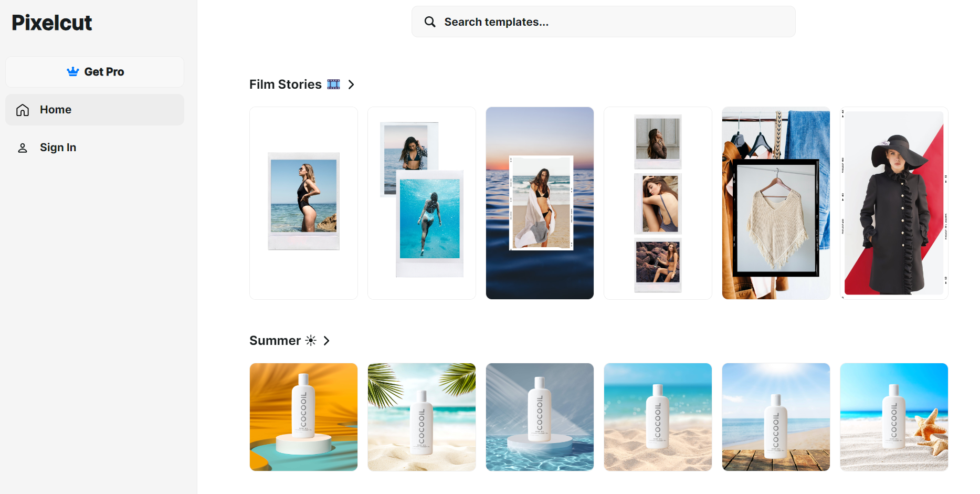The width and height of the screenshot is (980, 494).
Task: Click the crown icon on Get Pro
Action: coord(73,71)
